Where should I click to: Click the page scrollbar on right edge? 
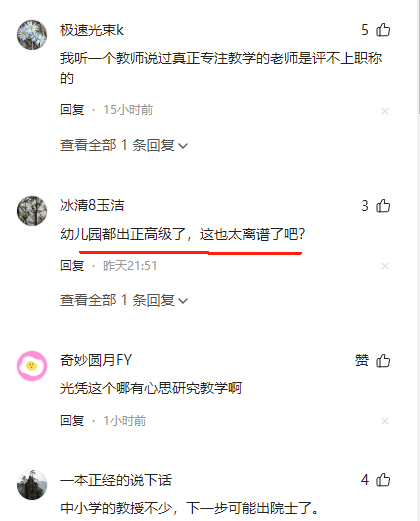click(418, 57)
